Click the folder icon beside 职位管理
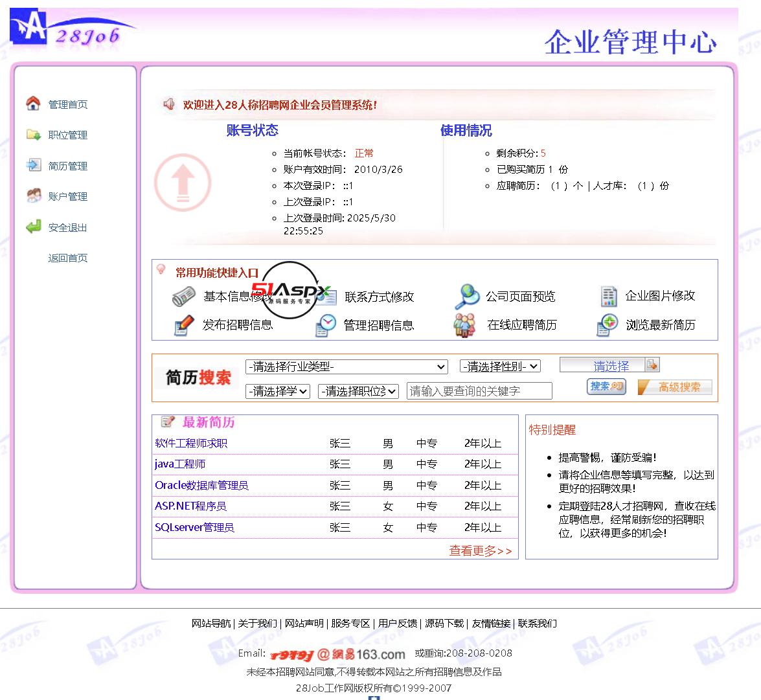761x700 pixels. click(33, 135)
